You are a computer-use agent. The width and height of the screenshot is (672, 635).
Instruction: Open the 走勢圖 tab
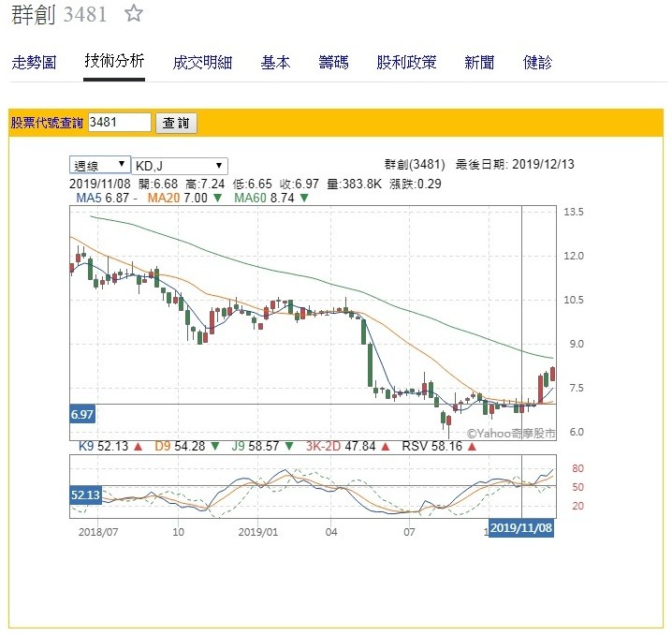(x=35, y=63)
